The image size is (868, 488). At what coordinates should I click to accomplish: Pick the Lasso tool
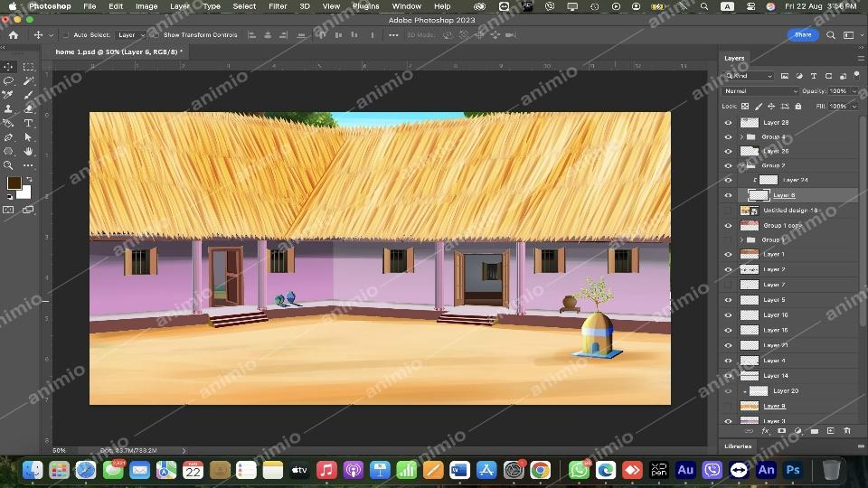coord(9,80)
